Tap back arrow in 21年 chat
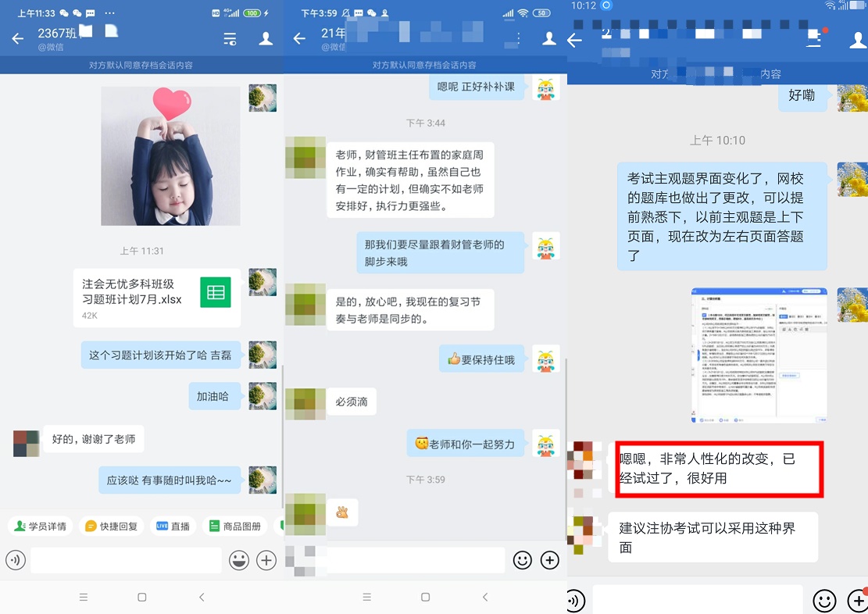This screenshot has height=614, width=868. pos(299,38)
